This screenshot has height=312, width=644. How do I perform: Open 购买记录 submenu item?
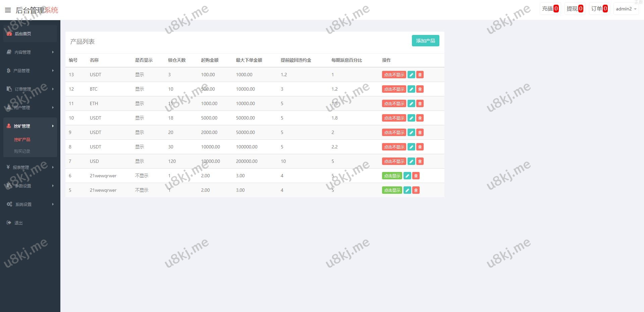pyautogui.click(x=22, y=151)
